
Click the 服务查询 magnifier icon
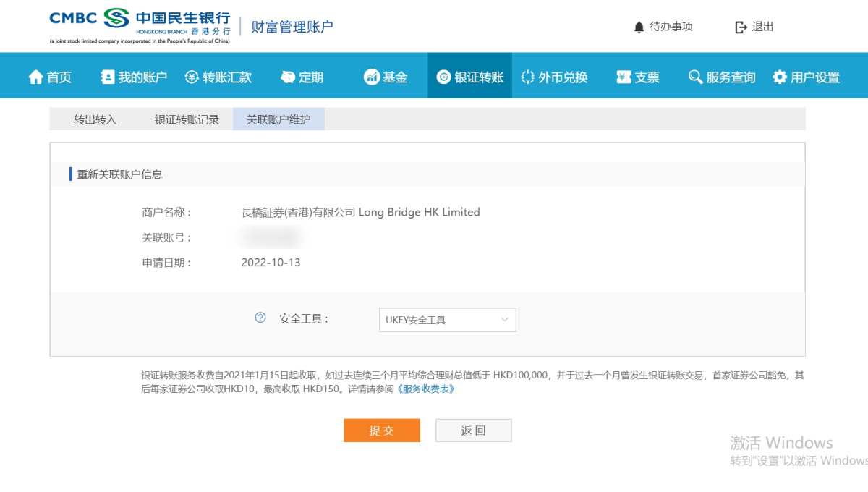[x=695, y=77]
